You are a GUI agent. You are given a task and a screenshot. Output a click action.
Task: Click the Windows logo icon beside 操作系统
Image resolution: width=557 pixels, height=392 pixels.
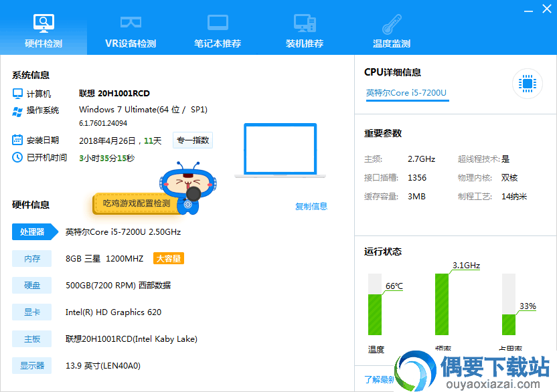[17, 111]
